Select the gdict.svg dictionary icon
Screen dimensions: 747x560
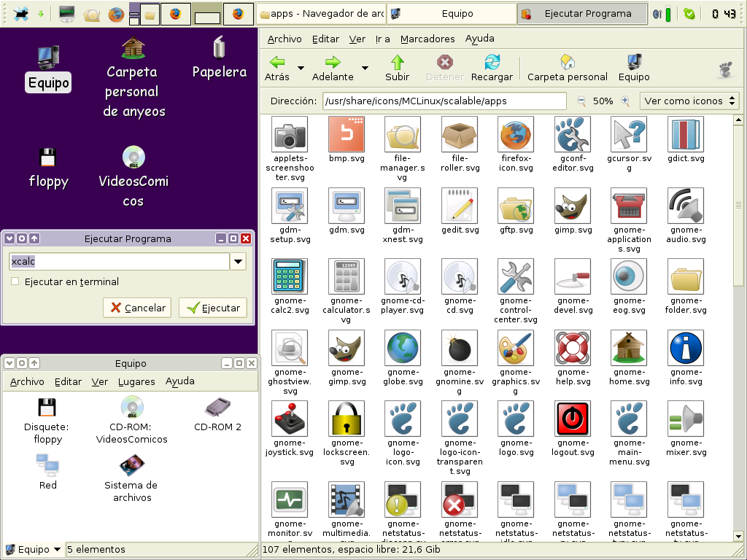(686, 134)
